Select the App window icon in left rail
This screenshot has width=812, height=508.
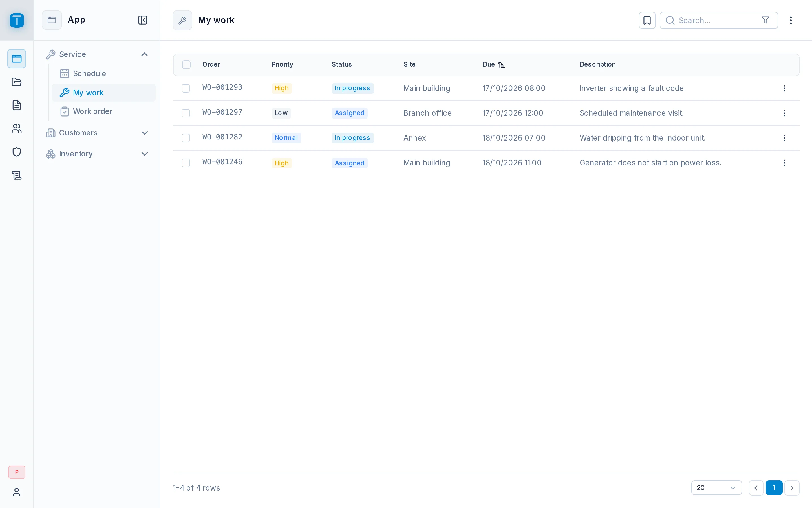(17, 59)
